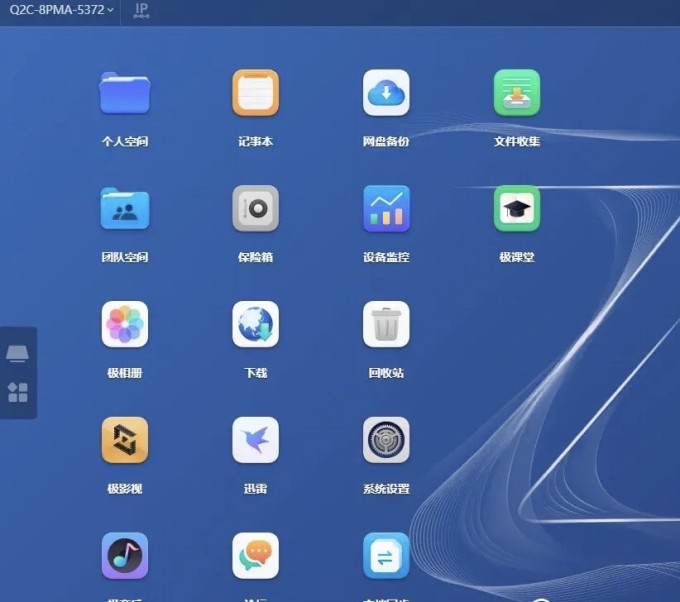Click the 网盘备份 label text
The height and width of the screenshot is (602, 680).
point(386,141)
